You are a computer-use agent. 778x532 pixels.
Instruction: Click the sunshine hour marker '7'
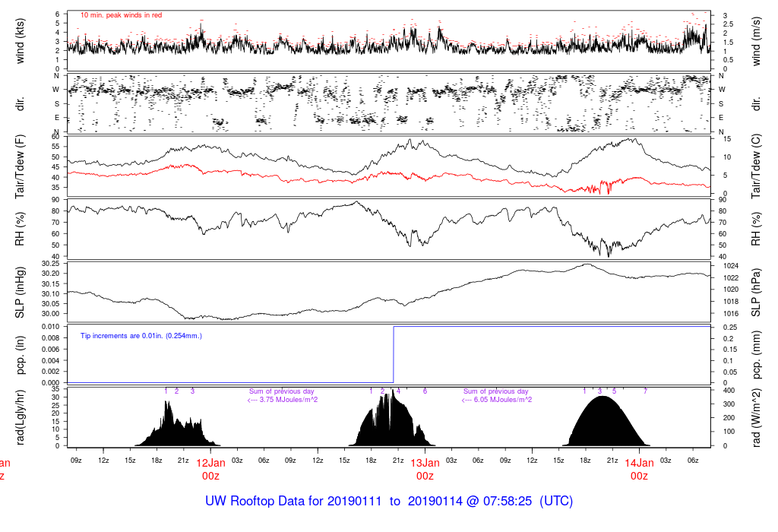point(645,391)
